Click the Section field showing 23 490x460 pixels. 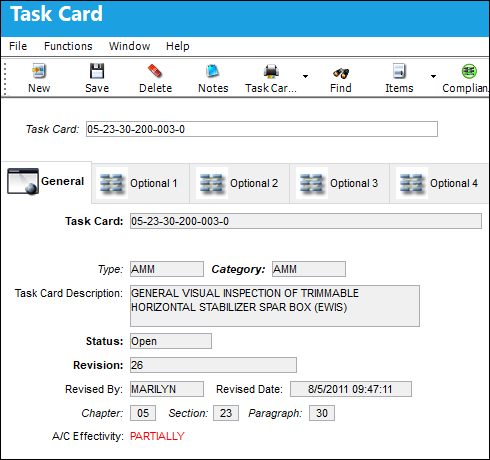click(x=226, y=413)
